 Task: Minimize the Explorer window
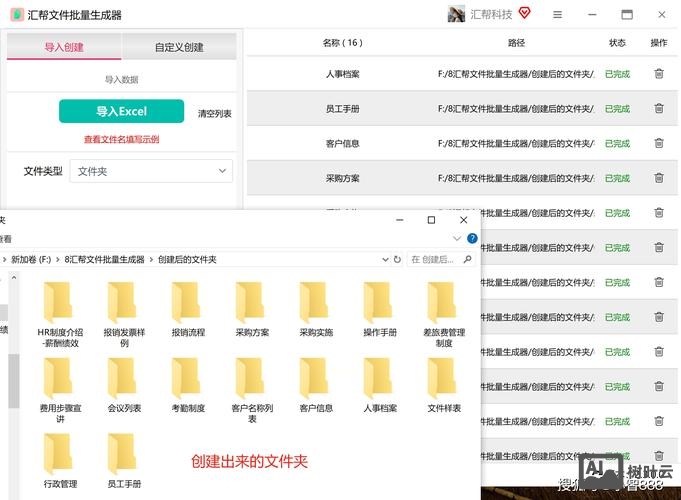[x=400, y=220]
